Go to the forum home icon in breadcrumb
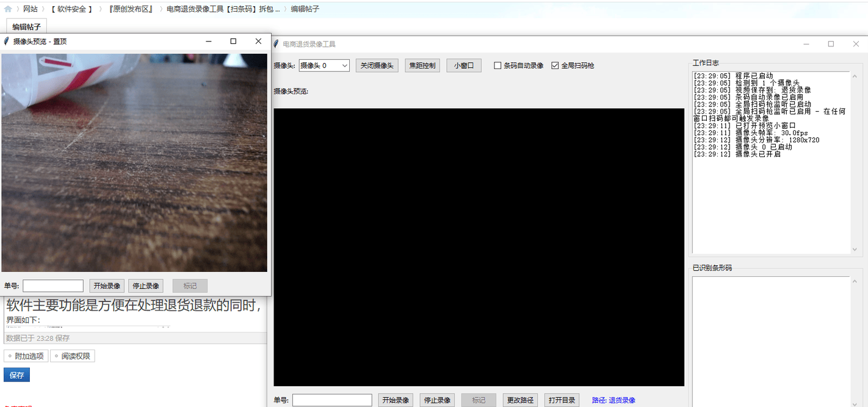The width and height of the screenshot is (868, 407). click(x=8, y=9)
